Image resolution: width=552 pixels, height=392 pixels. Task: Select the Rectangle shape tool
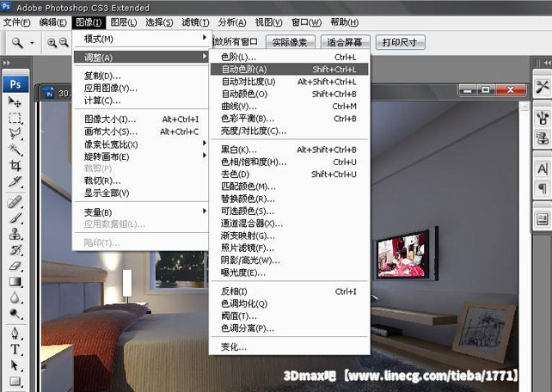[15, 381]
